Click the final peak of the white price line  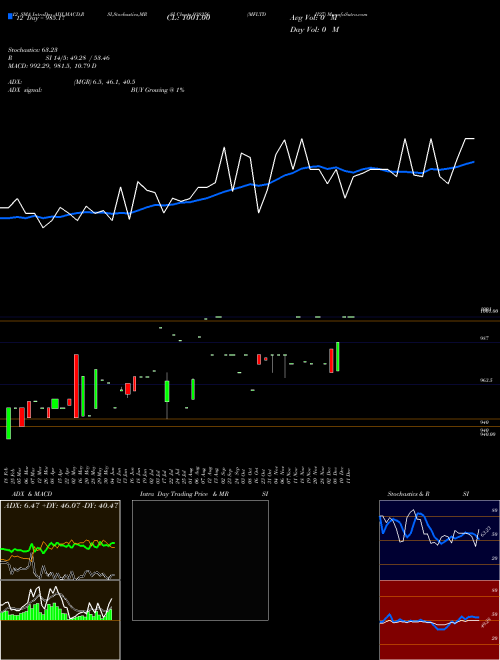point(469,138)
